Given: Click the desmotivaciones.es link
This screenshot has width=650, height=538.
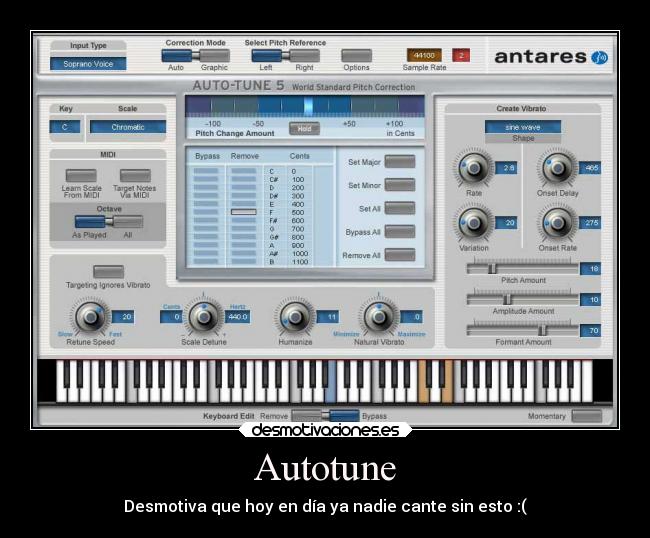Looking at the screenshot, I should pyautogui.click(x=325, y=430).
